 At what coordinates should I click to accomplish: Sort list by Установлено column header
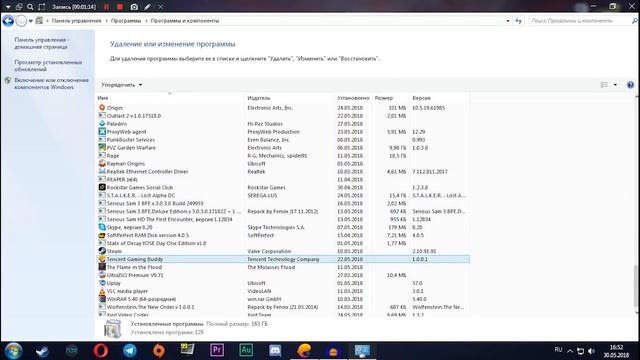pos(353,98)
